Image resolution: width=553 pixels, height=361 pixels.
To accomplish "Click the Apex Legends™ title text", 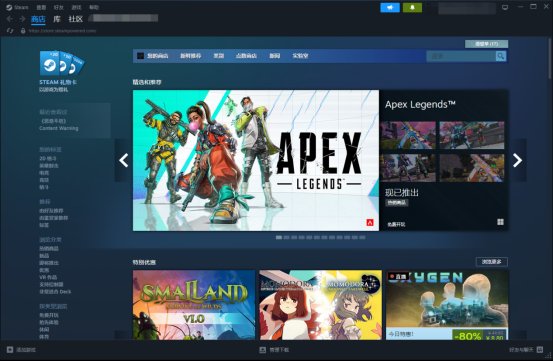I will [x=420, y=104].
